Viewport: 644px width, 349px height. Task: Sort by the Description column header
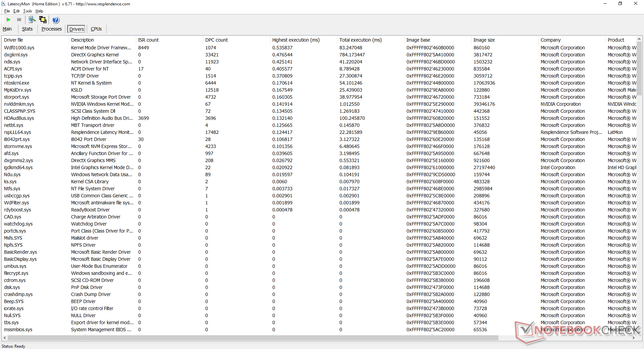coord(102,40)
